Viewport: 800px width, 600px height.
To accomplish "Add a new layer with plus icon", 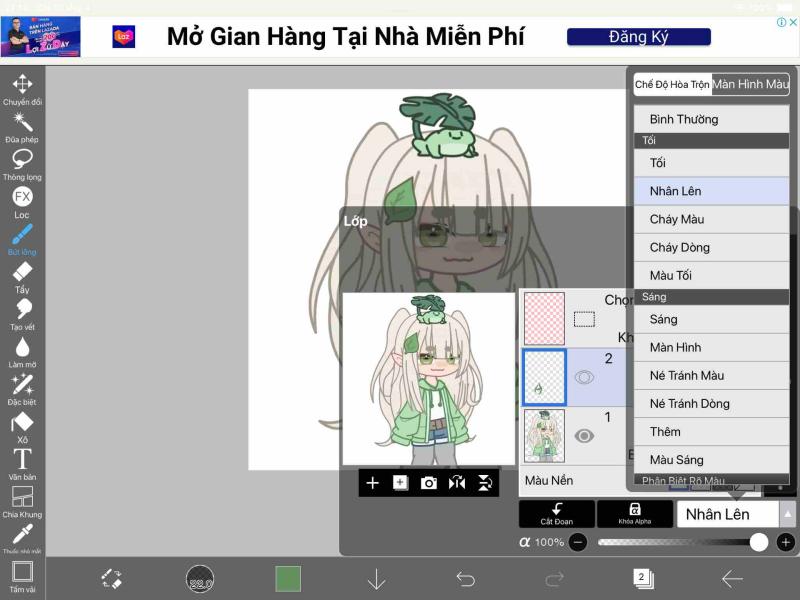I will click(x=372, y=483).
